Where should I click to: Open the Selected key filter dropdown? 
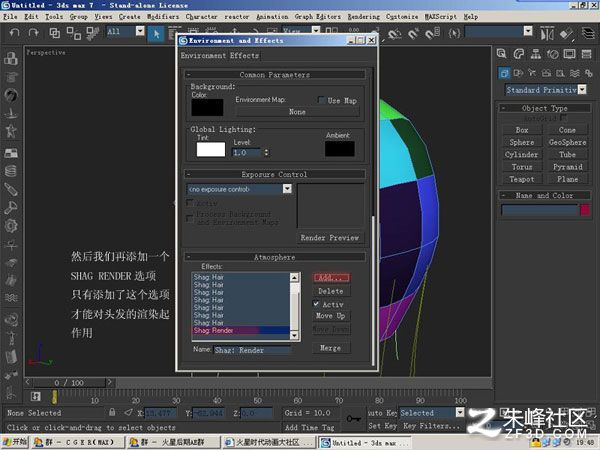(x=460, y=412)
